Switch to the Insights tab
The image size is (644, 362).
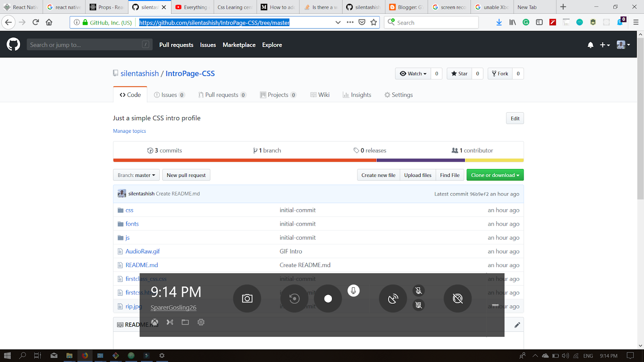point(357,95)
